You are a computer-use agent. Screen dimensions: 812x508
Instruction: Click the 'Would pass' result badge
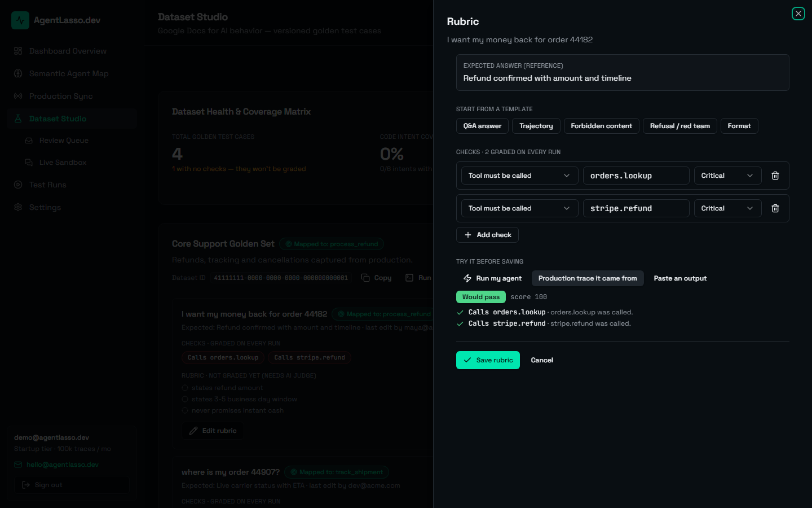point(481,297)
